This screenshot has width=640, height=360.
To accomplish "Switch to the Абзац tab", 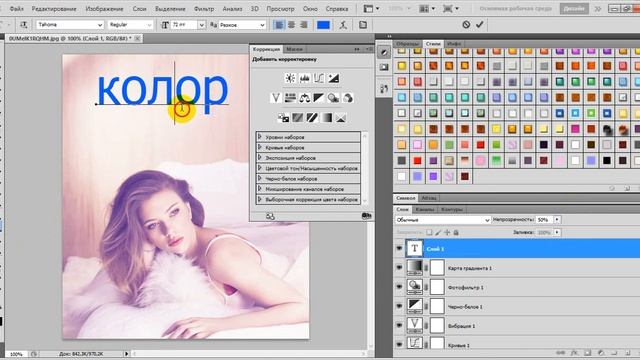I will 429,198.
